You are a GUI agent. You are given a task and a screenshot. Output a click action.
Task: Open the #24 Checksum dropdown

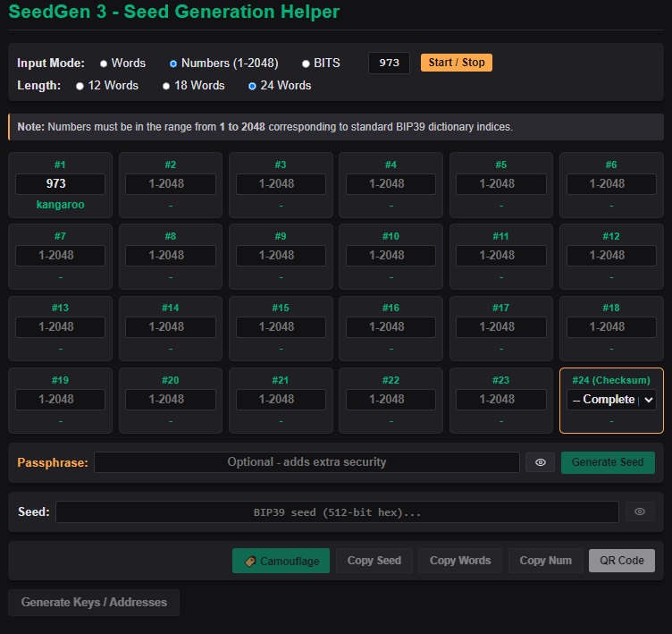[x=611, y=400]
